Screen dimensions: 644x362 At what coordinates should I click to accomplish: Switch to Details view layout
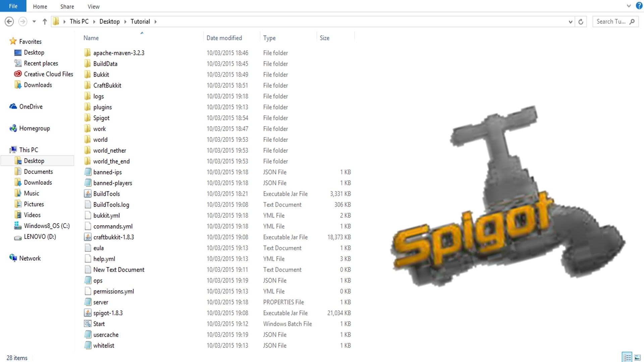627,357
